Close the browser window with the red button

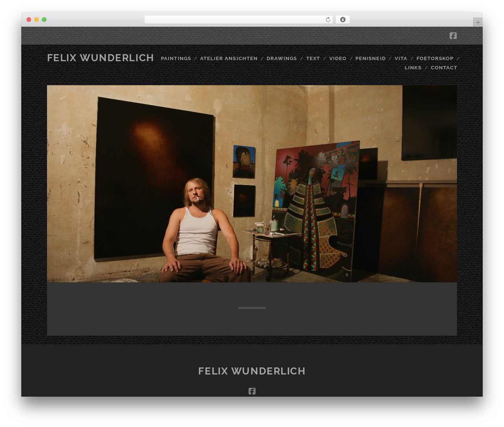coord(29,20)
